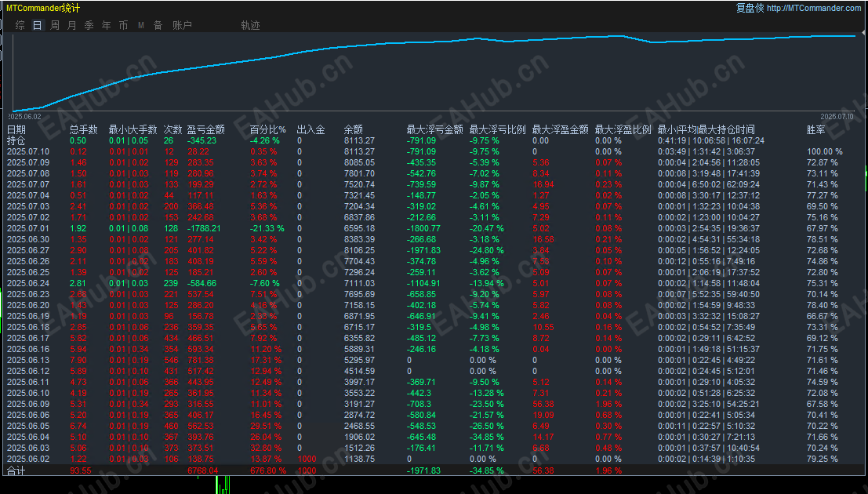The height and width of the screenshot is (494, 868).
Task: Click the 8383.39 balance value
Action: [359, 239]
